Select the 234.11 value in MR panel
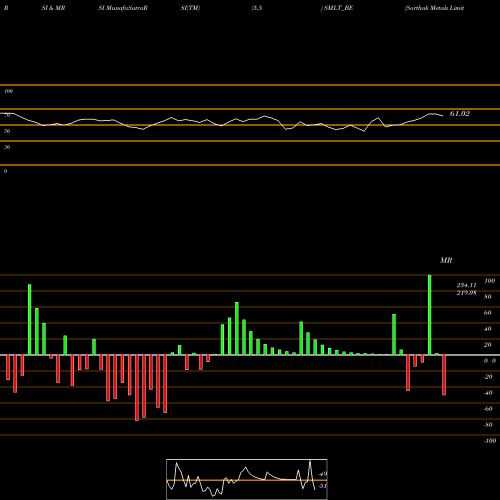 (x=466, y=285)
